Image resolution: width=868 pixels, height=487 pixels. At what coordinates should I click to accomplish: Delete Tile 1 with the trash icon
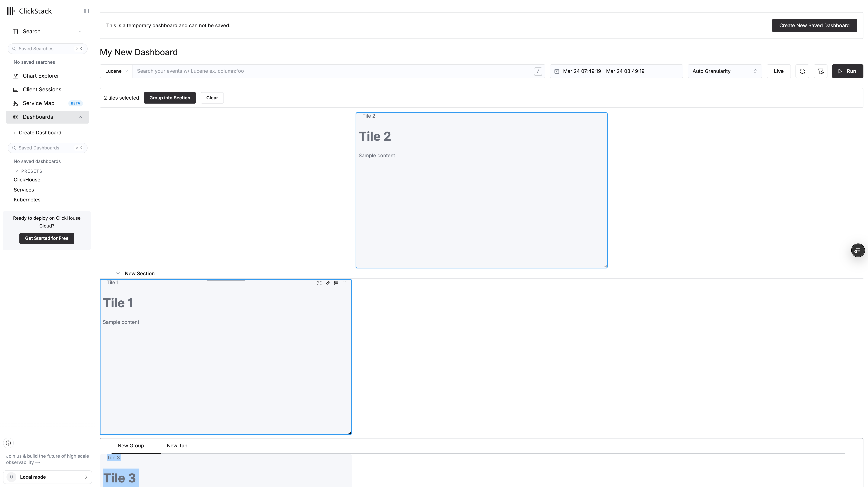click(344, 283)
